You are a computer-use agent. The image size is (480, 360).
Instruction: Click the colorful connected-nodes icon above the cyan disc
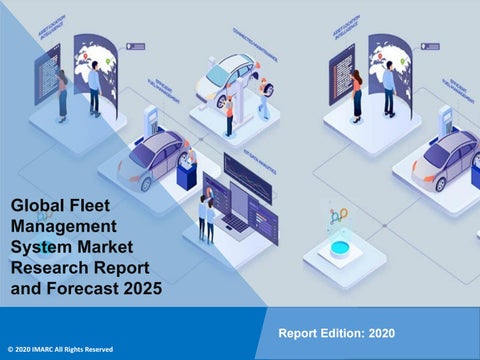(x=338, y=216)
